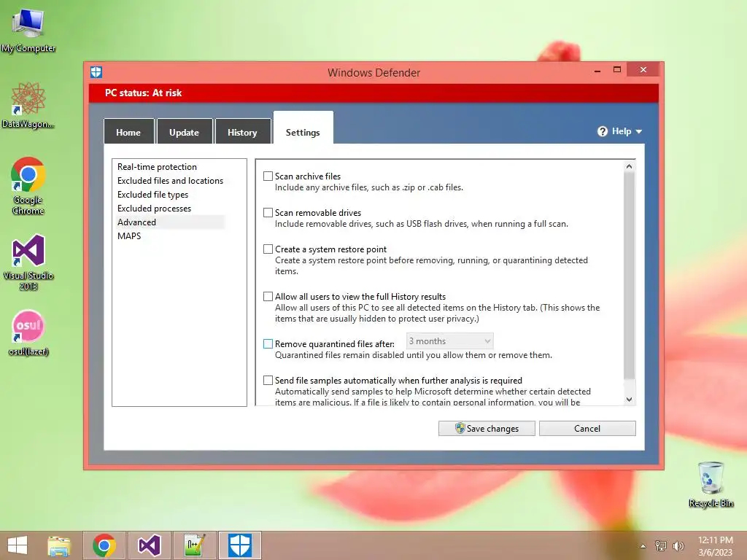Image resolution: width=747 pixels, height=560 pixels.
Task: Check Create a system restore point
Action: tap(268, 249)
